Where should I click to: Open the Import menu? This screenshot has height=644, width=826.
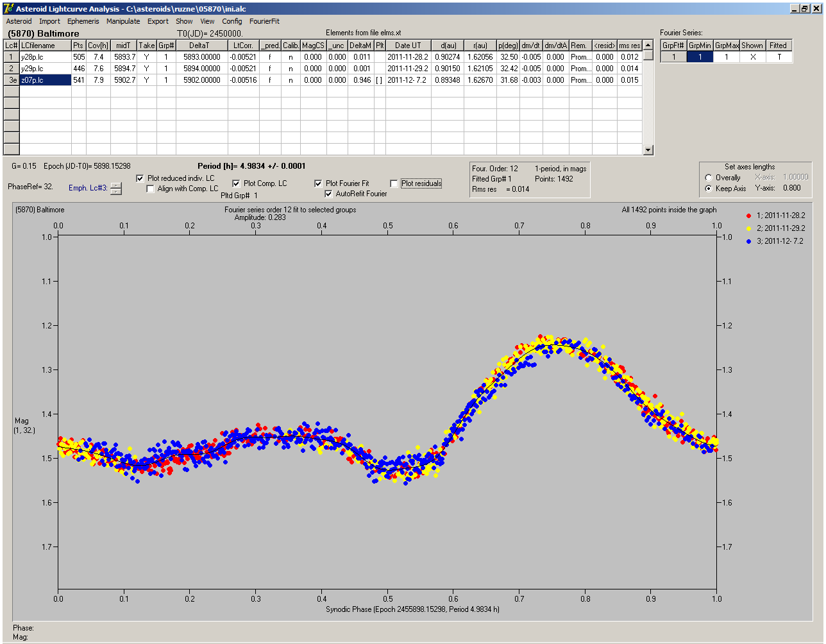point(49,21)
